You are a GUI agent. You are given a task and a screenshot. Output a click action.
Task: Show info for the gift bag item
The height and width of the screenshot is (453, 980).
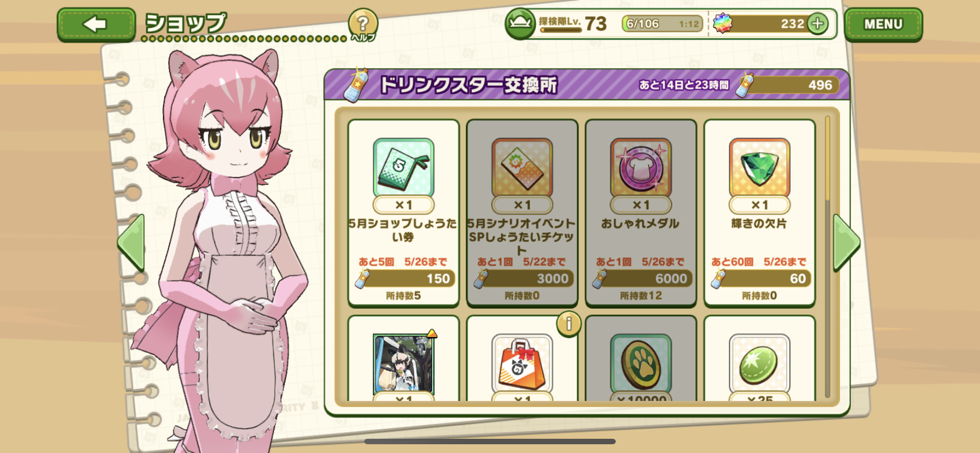point(568,324)
